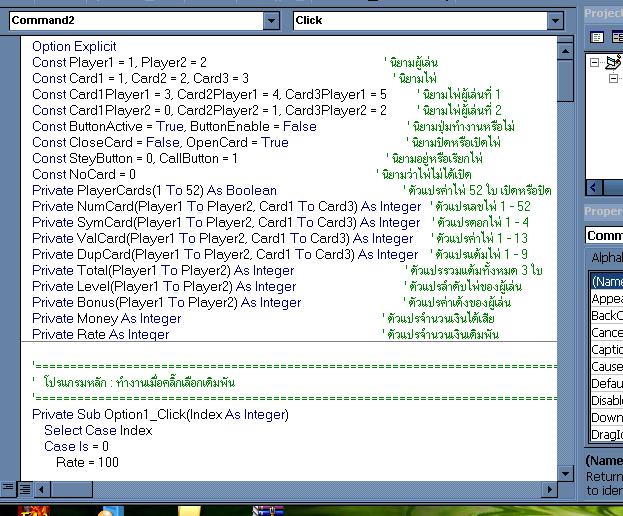Click the 'Private SymCard' declaration line

pos(226,222)
